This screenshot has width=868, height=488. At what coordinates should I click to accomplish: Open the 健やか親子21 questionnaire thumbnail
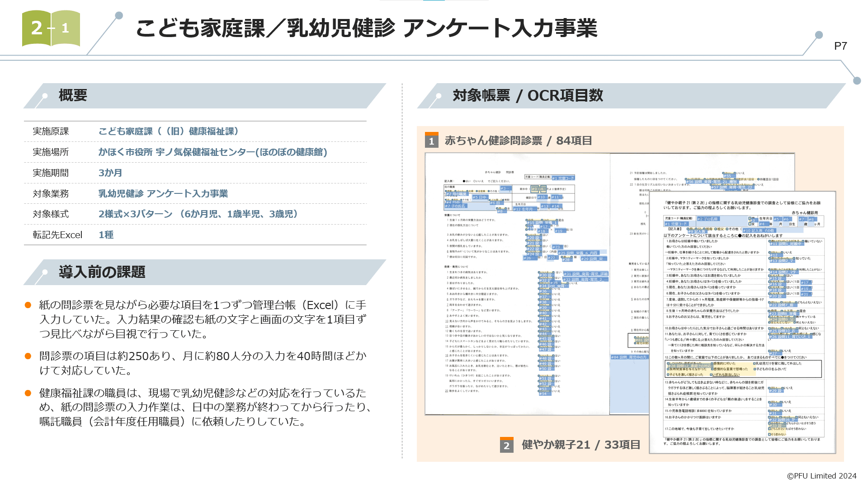[x=742, y=323]
